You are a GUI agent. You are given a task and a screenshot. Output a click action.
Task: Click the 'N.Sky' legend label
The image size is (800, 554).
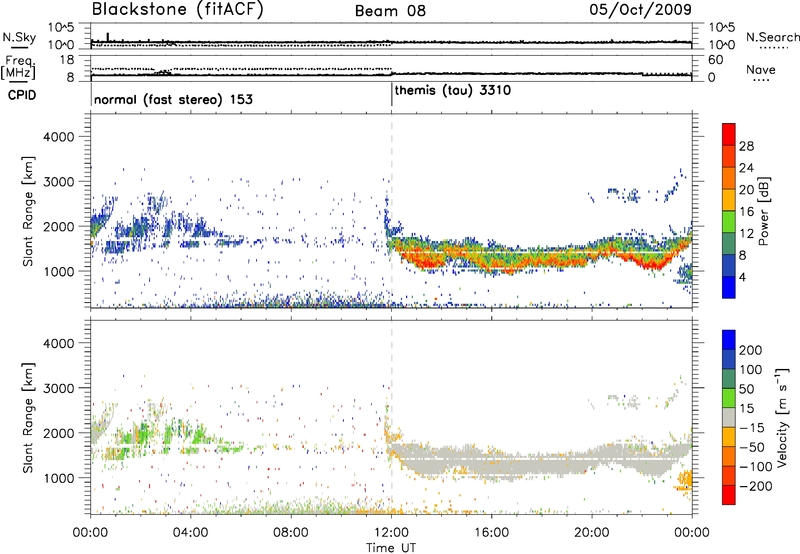click(19, 37)
